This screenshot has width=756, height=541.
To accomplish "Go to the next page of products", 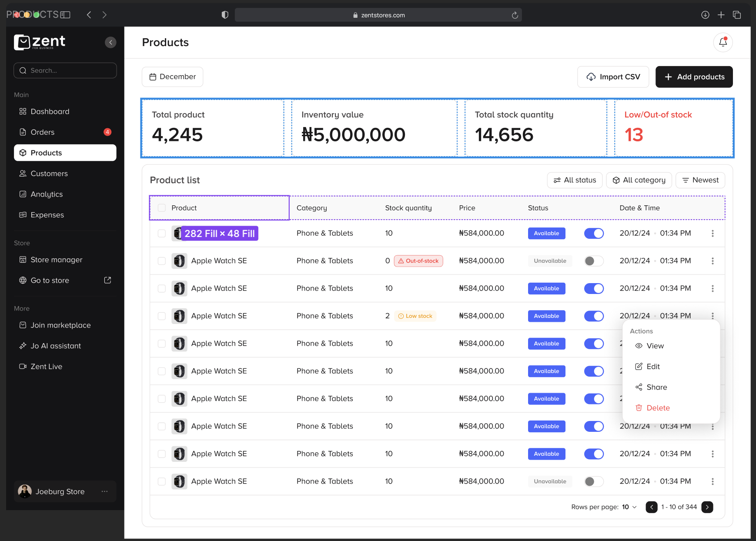I will (x=707, y=507).
